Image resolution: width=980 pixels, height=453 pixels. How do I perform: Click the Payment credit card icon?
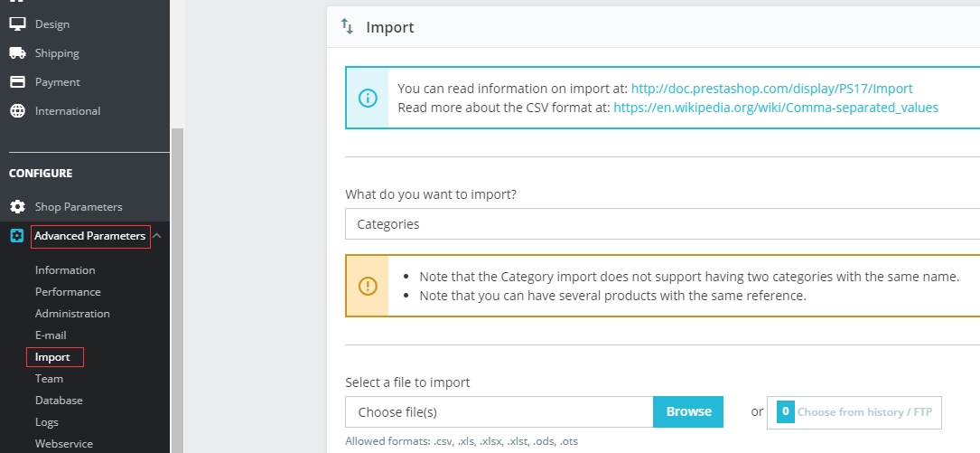17,82
